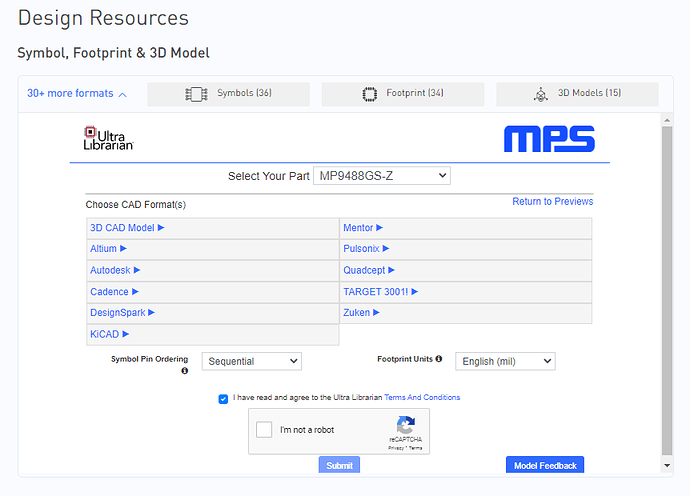Viewport: 690px width, 496px height.
Task: Click the reCAPTCHA logo icon
Action: pyautogui.click(x=405, y=425)
